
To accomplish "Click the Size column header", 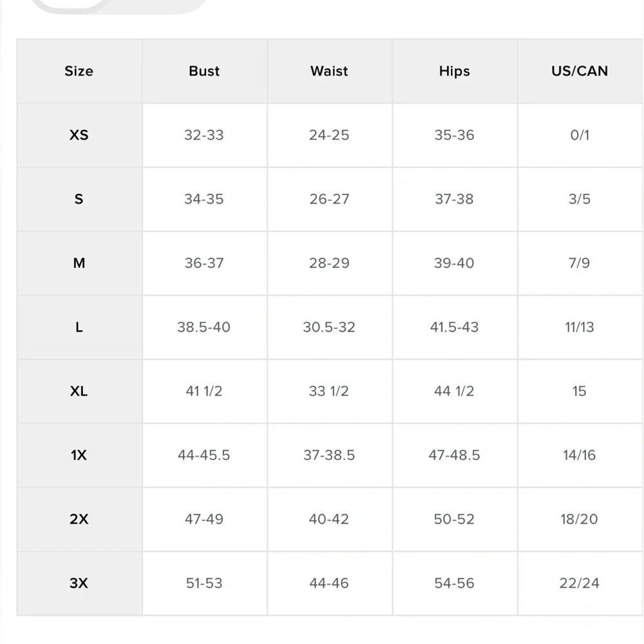I will (x=79, y=71).
